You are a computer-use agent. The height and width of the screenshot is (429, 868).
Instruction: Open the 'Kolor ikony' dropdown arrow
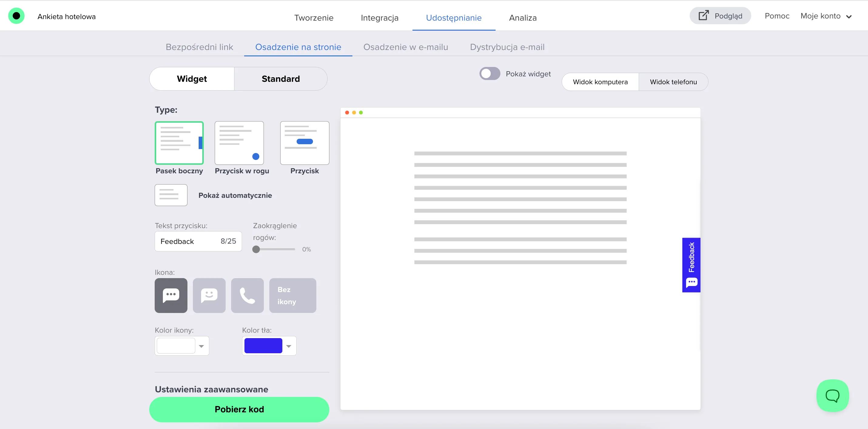click(x=201, y=346)
